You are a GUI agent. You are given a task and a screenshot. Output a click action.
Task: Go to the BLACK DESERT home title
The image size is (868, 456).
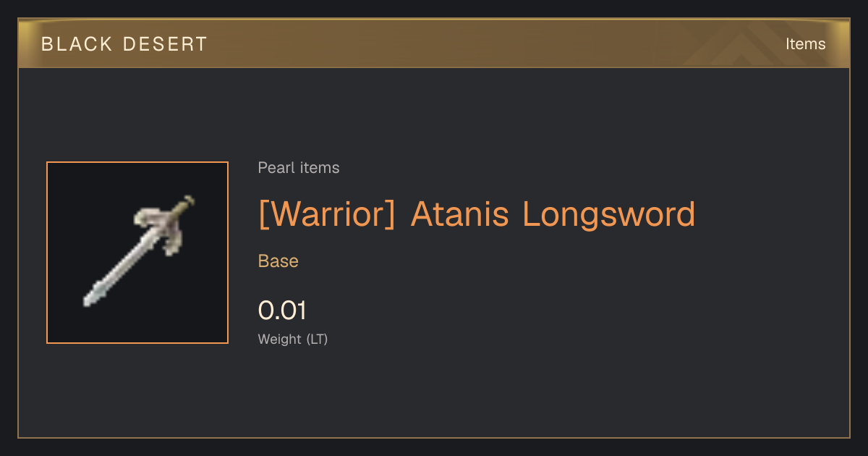(x=124, y=44)
